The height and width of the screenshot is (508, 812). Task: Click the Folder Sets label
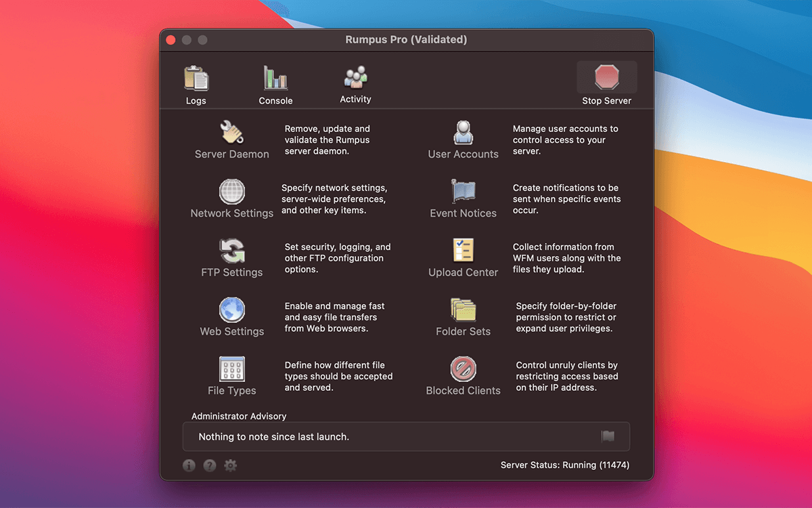(464, 331)
